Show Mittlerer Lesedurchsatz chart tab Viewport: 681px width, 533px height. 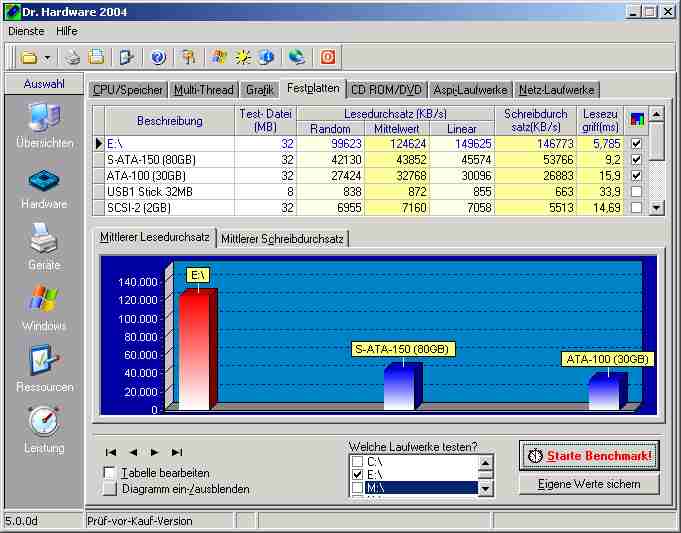coord(155,237)
